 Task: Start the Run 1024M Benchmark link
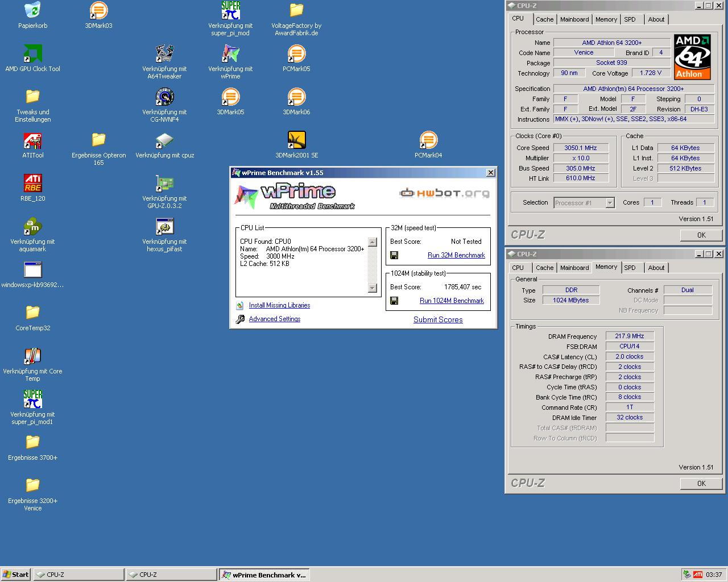[452, 301]
